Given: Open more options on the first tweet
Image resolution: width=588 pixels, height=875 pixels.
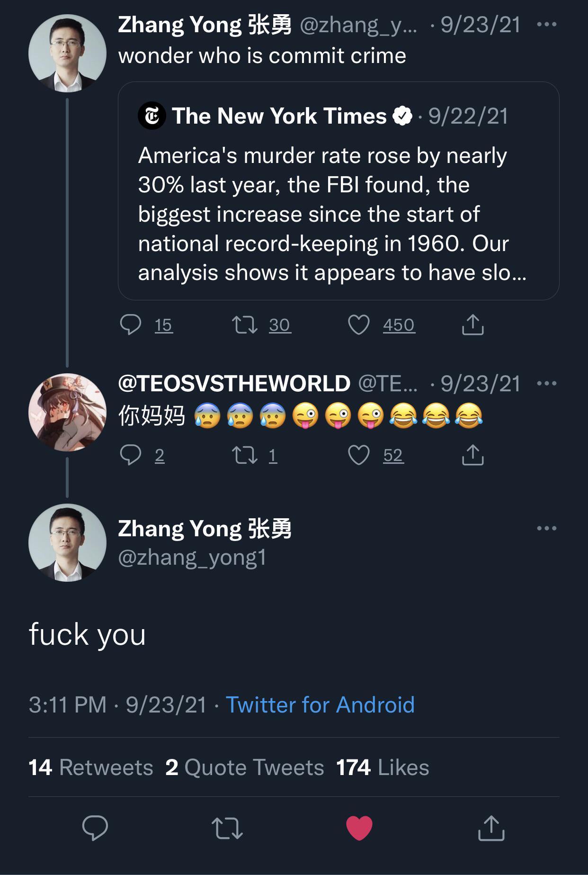Looking at the screenshot, I should click(547, 25).
